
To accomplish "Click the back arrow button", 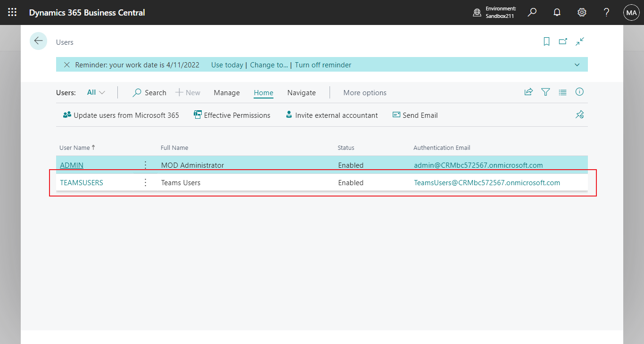I will coord(38,41).
